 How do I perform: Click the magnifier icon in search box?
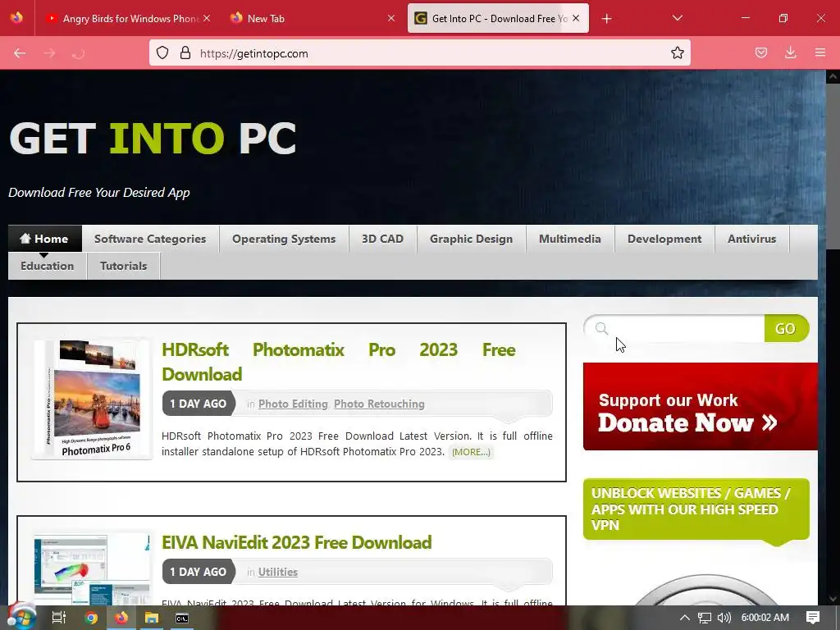(x=601, y=328)
